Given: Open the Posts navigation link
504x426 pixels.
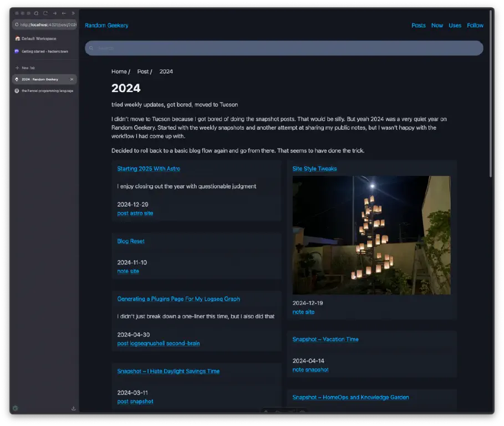Looking at the screenshot, I should pyautogui.click(x=418, y=26).
